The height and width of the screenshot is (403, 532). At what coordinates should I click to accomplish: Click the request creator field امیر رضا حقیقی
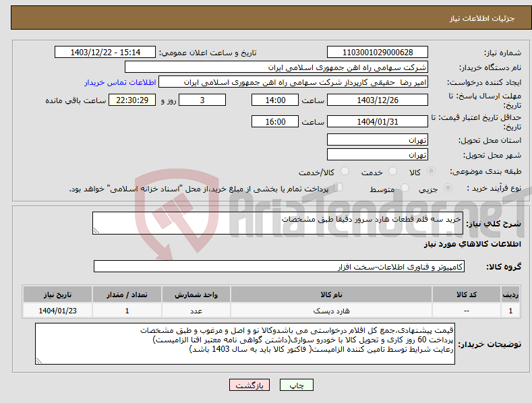point(293,82)
